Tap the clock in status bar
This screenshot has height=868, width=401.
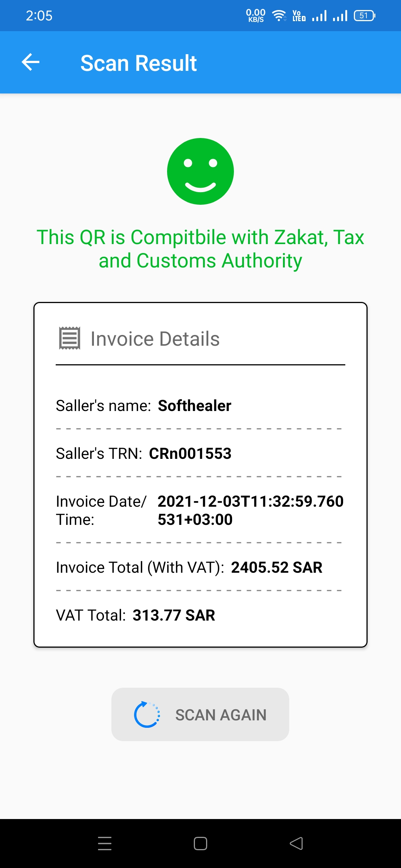[39, 16]
